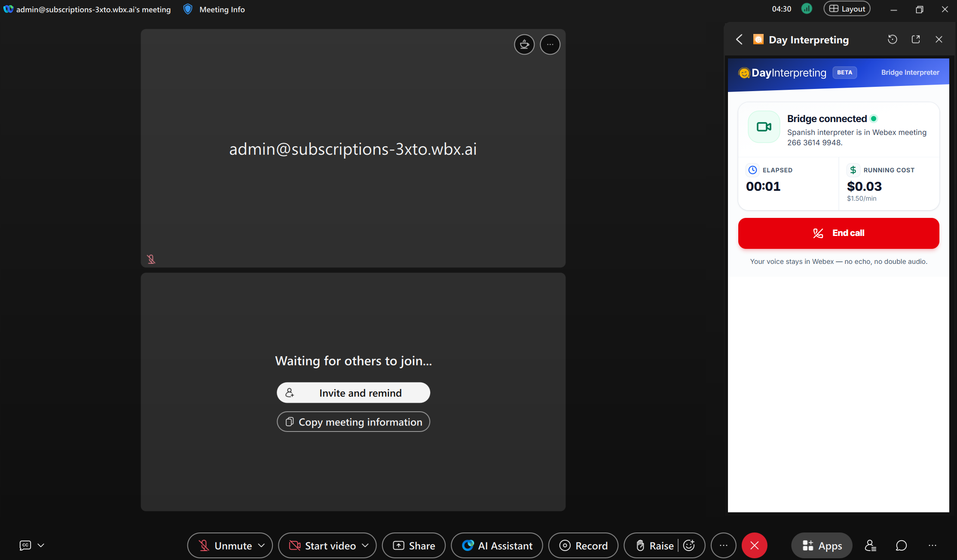This screenshot has height=560, width=957.
Task: Open the more options ellipsis on video tile
Action: [550, 44]
